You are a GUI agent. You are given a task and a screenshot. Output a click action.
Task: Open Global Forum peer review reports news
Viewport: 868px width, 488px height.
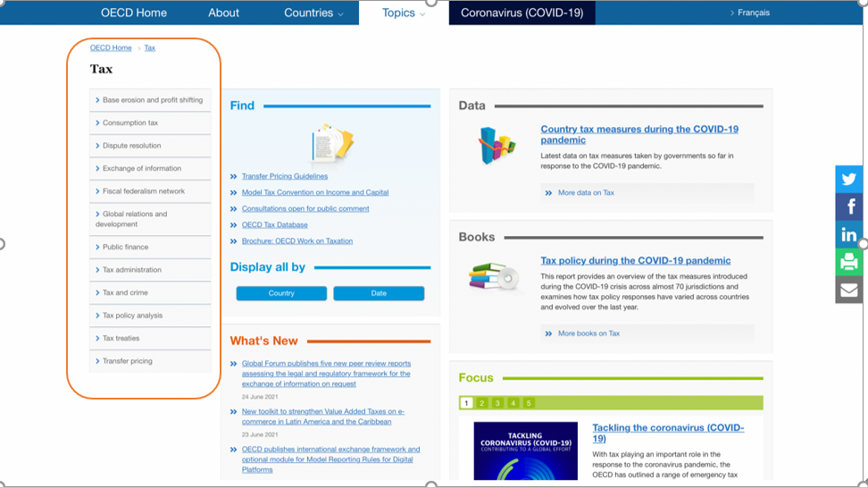click(x=326, y=374)
